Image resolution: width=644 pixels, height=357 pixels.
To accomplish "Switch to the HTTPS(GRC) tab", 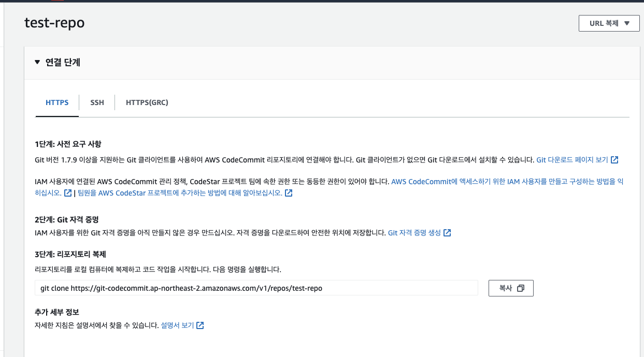I will point(147,102).
